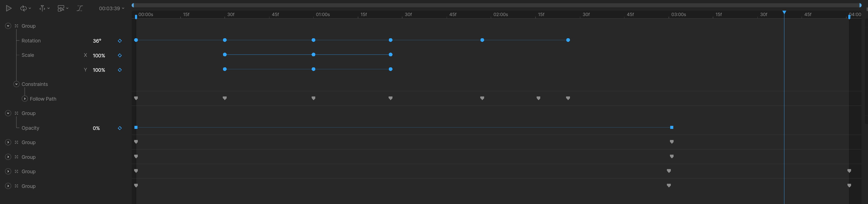The width and height of the screenshot is (868, 204).
Task: Click the Scale X axis label
Action: (85, 55)
